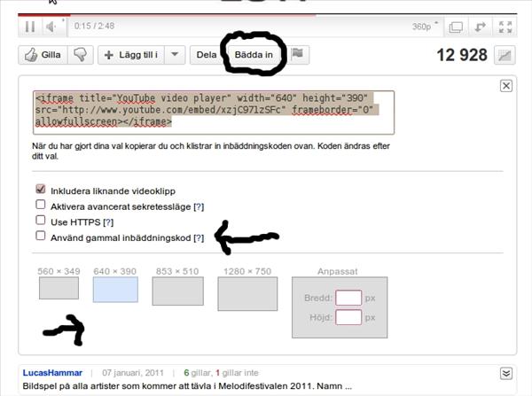Open the 360p quality menu
This screenshot has width=532, height=396.
point(425,27)
